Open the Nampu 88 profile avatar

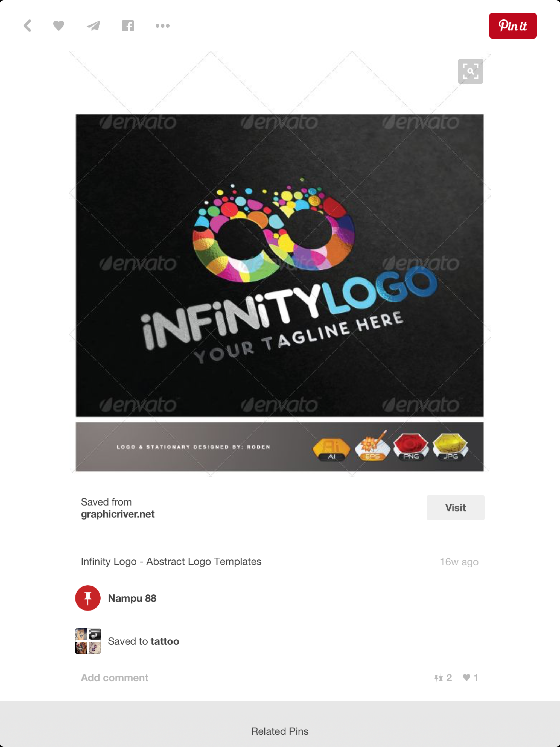click(88, 598)
